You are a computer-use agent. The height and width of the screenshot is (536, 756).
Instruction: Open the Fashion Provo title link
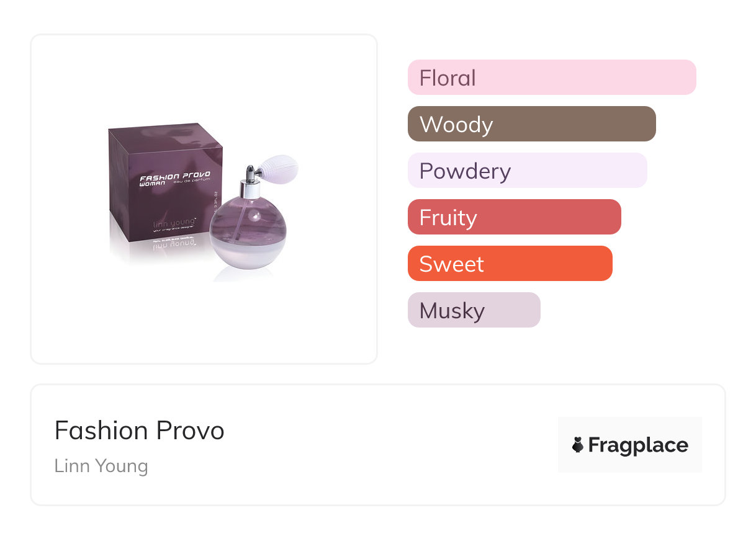coord(139,431)
